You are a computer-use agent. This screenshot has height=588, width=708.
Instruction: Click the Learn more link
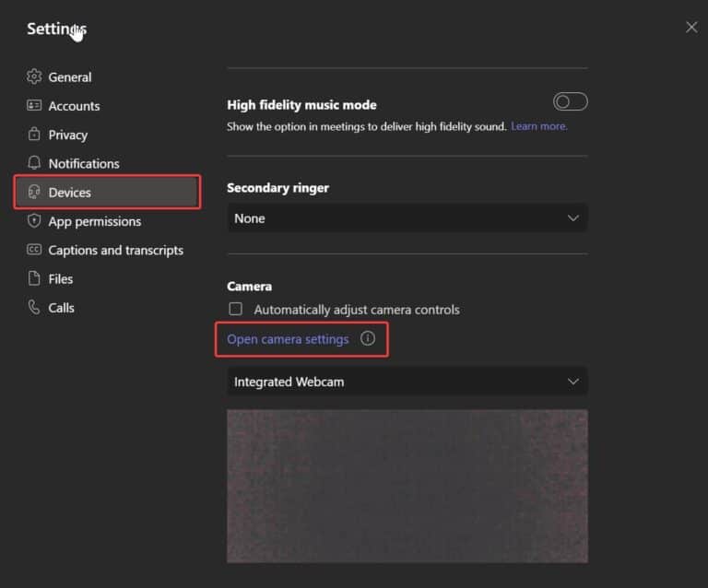click(539, 126)
